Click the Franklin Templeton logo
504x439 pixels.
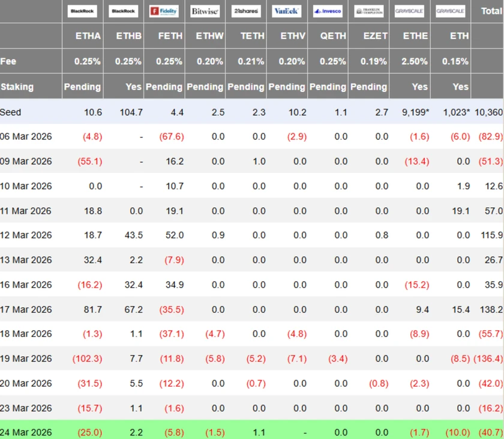click(x=368, y=11)
